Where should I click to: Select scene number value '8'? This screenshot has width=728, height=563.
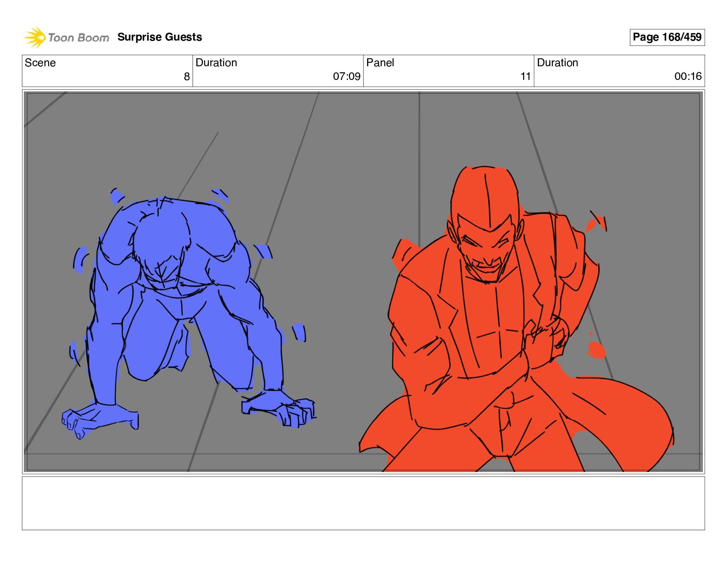[187, 77]
